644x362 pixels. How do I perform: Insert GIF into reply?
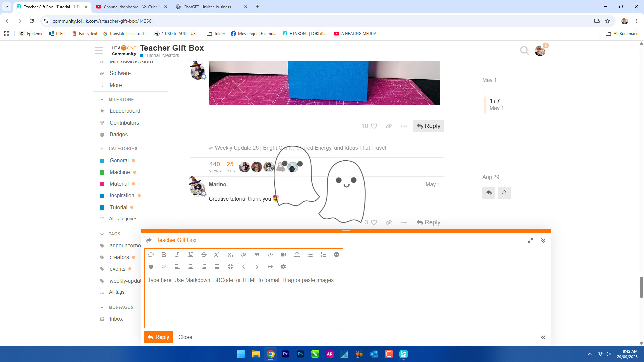click(164, 267)
